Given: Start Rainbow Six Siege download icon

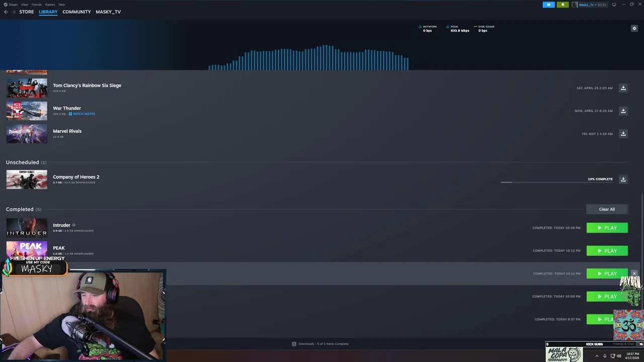Looking at the screenshot, I should pyautogui.click(x=623, y=88).
